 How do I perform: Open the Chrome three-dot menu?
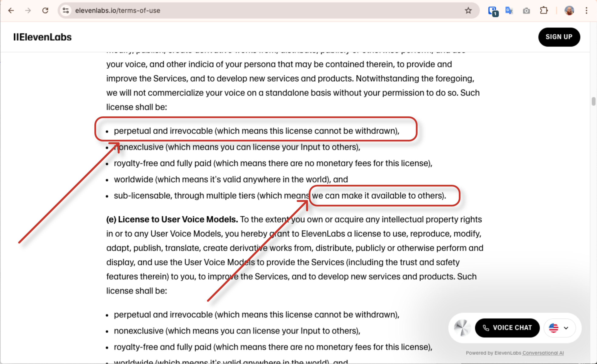[586, 10]
